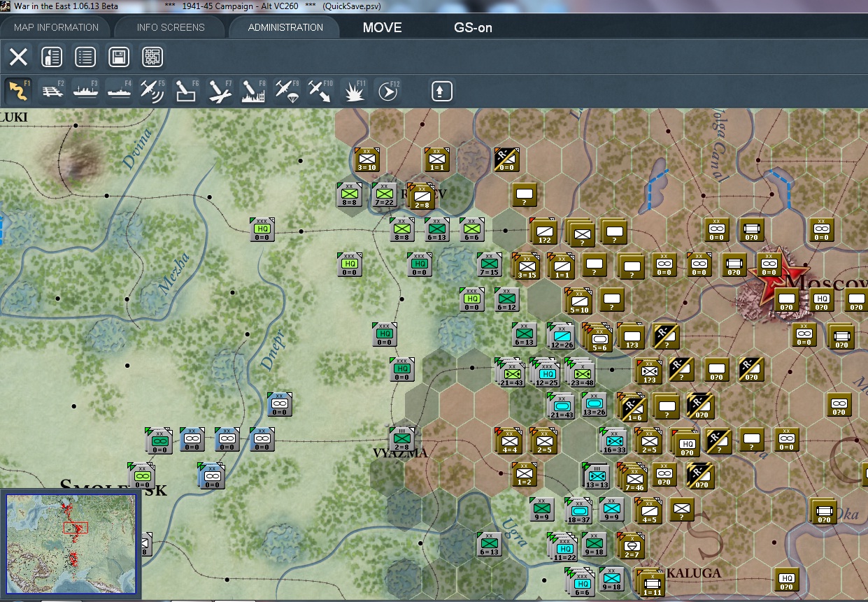
Task: Click the F11 explosion icon
Action: (x=354, y=91)
